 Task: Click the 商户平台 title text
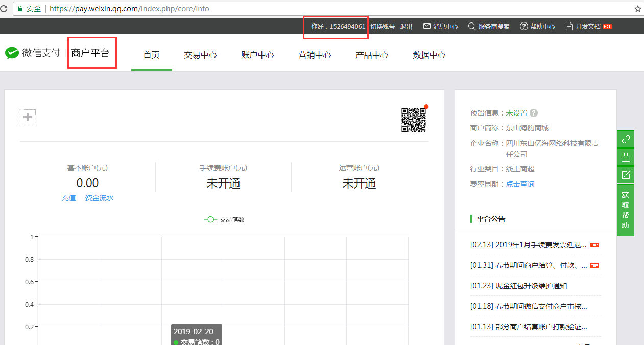[90, 53]
